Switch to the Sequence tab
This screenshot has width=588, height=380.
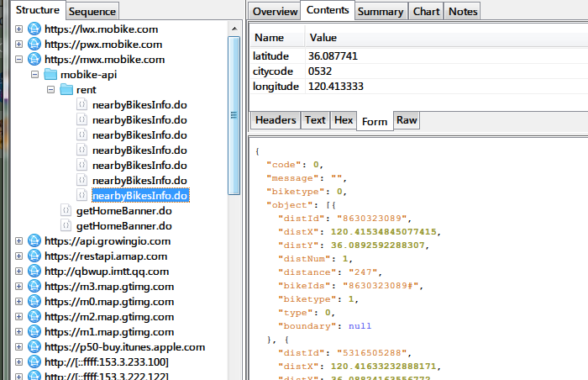(x=92, y=12)
